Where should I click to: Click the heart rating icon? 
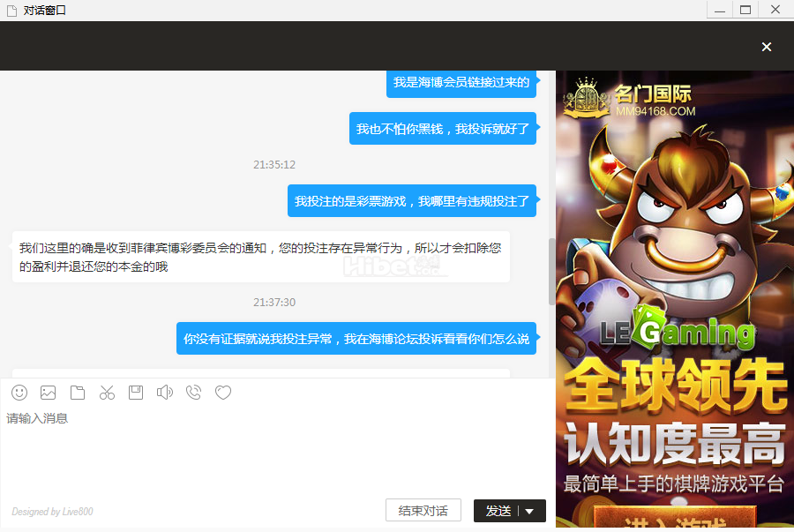point(223,393)
